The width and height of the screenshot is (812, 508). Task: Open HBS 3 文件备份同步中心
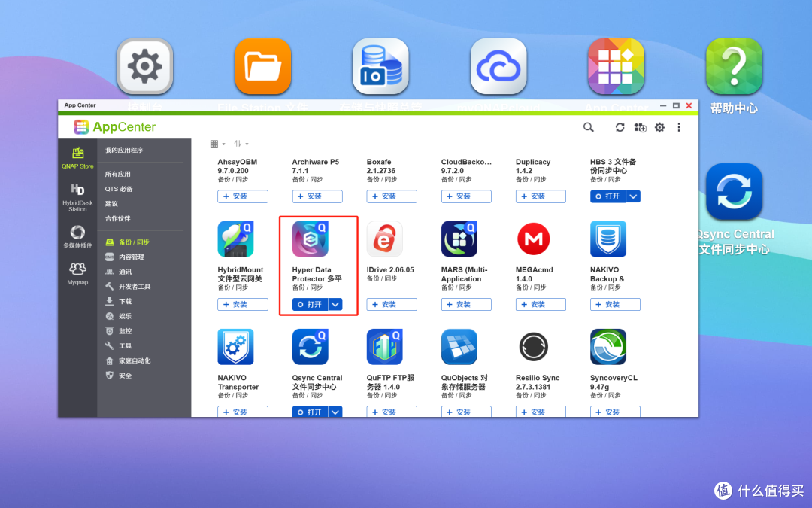(608, 196)
